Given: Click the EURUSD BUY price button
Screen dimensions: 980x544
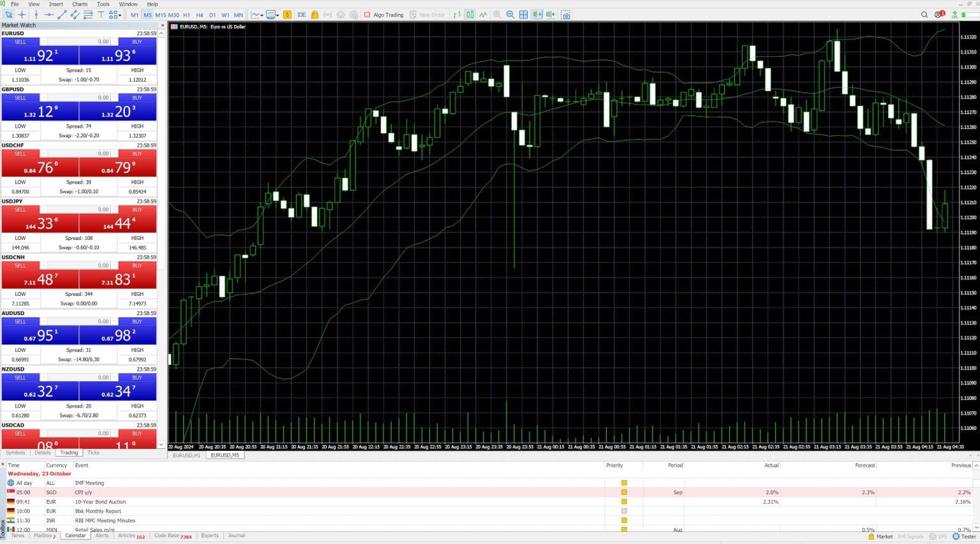Looking at the screenshot, I should pyautogui.click(x=118, y=55).
